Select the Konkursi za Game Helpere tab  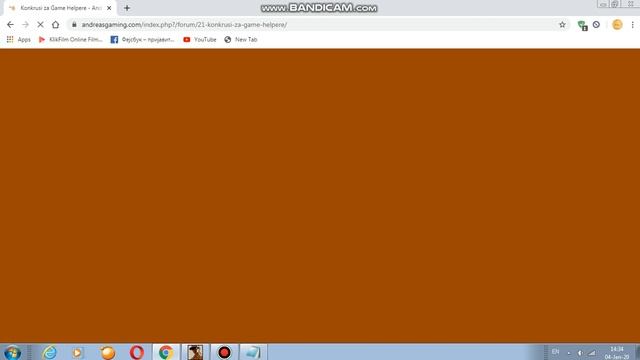click(60, 8)
